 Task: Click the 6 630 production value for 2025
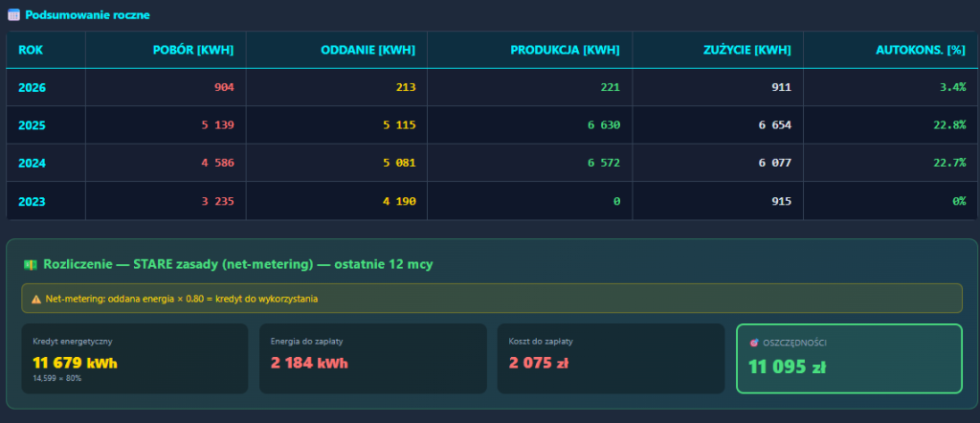click(x=600, y=125)
